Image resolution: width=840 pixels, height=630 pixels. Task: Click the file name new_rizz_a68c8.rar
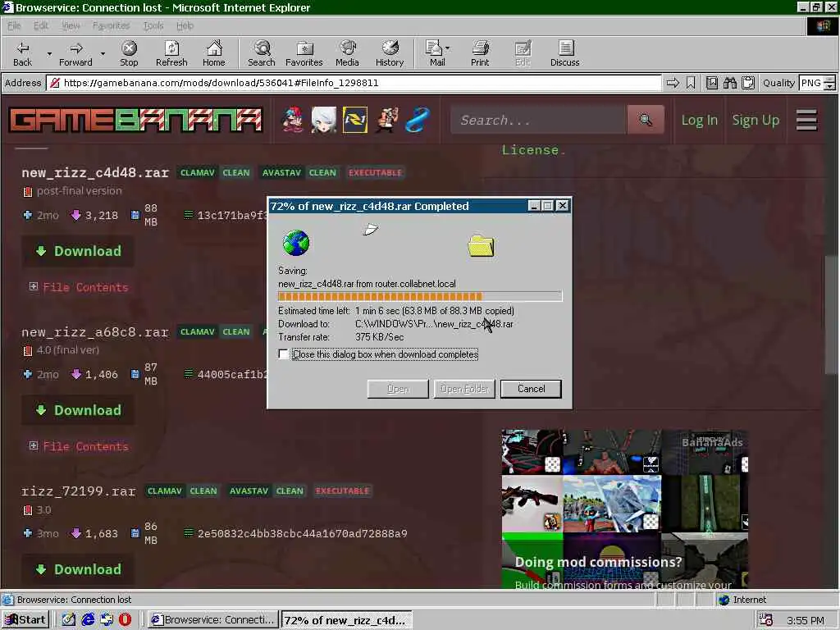click(95, 332)
